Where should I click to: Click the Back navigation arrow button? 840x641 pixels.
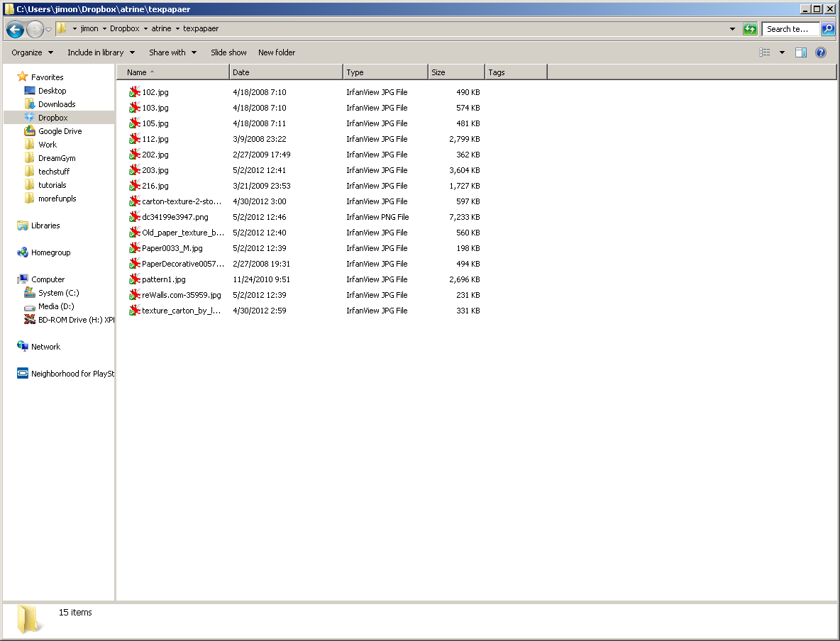(x=15, y=30)
